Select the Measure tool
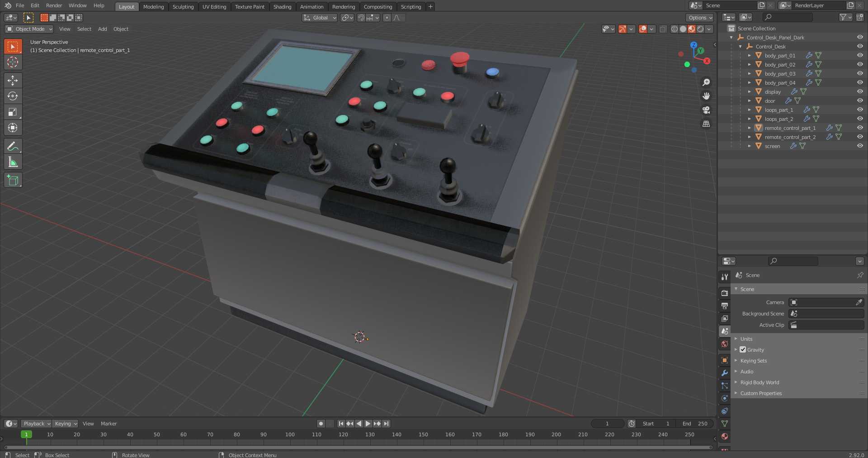The height and width of the screenshot is (458, 868). pyautogui.click(x=13, y=162)
